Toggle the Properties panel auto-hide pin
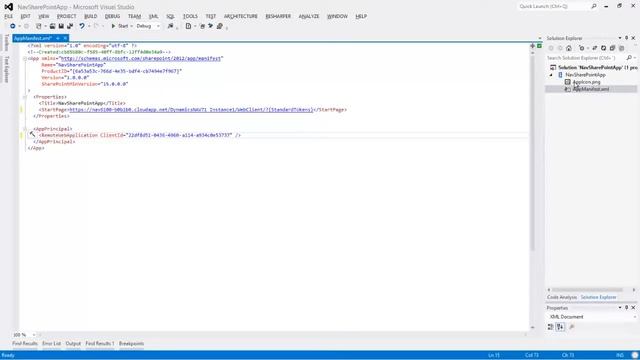 click(627, 308)
